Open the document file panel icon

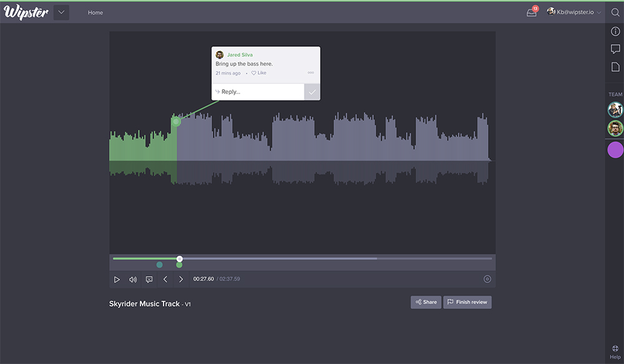[x=615, y=67]
